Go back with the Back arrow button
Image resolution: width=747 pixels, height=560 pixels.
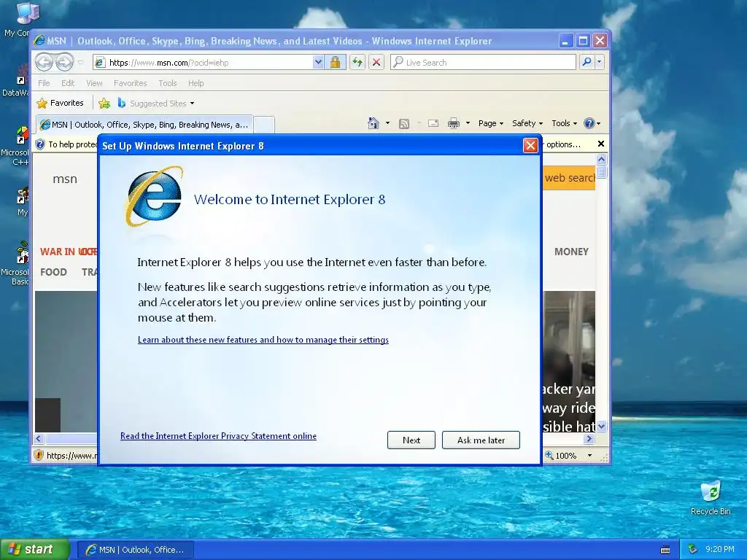(x=44, y=62)
